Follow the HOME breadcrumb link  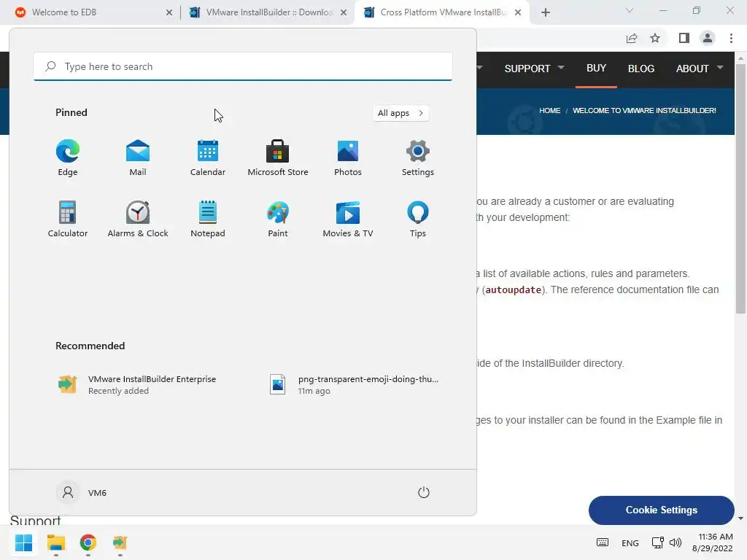click(550, 111)
